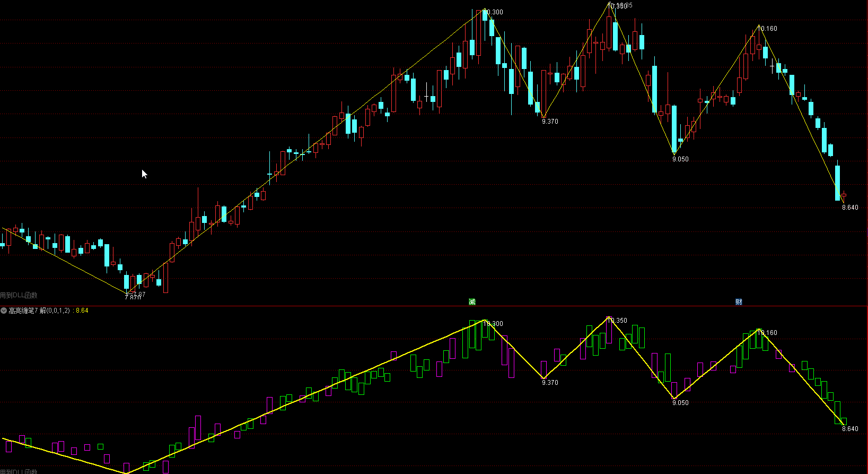Click the 8.640 low label in main chart
This screenshot has height=474, width=868.
[850, 208]
